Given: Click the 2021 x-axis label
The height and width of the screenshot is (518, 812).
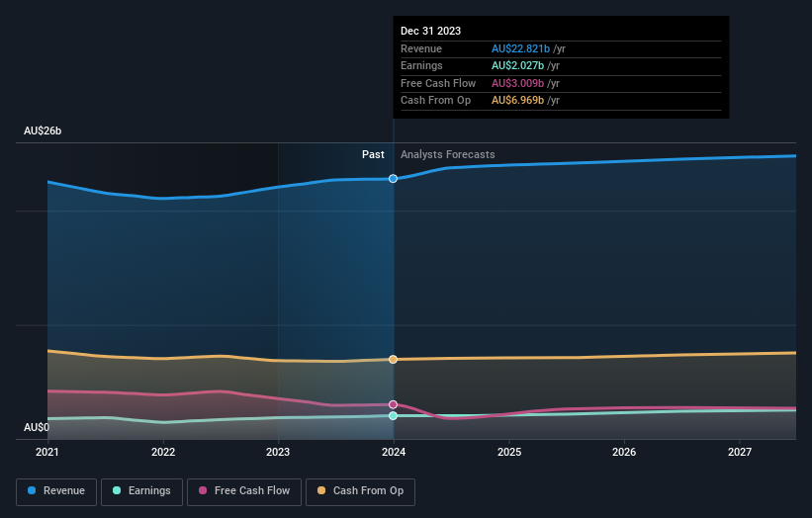Looking at the screenshot, I should [x=47, y=452].
